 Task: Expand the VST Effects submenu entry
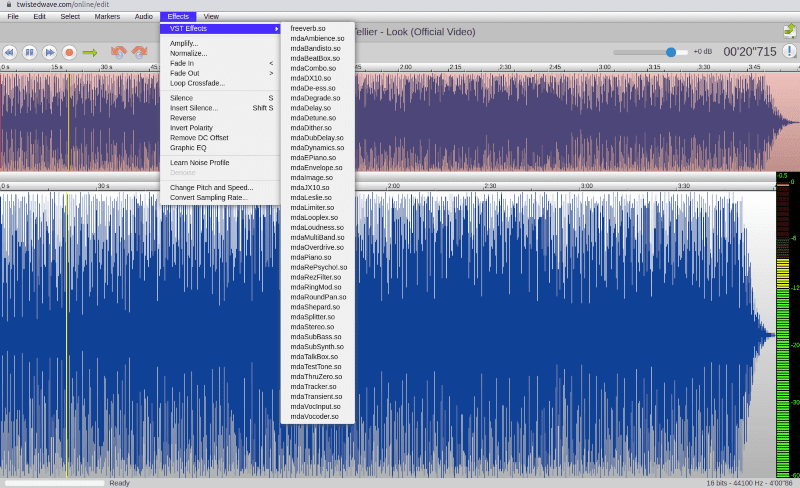click(x=220, y=29)
